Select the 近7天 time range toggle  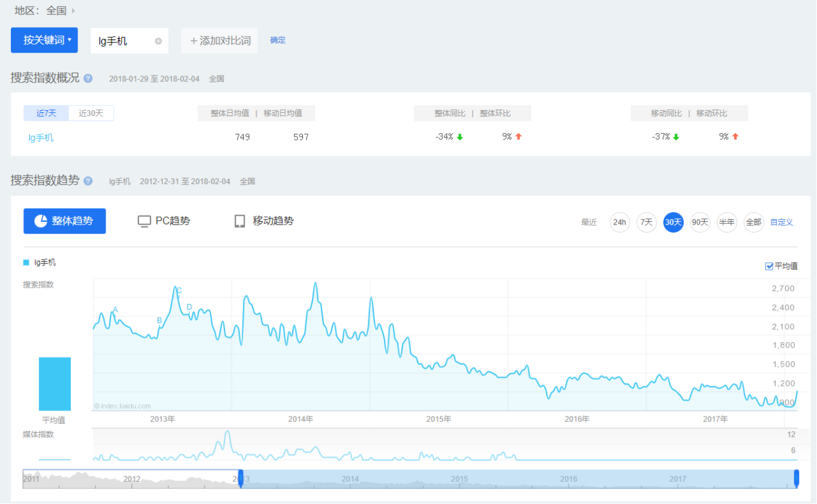pos(46,113)
